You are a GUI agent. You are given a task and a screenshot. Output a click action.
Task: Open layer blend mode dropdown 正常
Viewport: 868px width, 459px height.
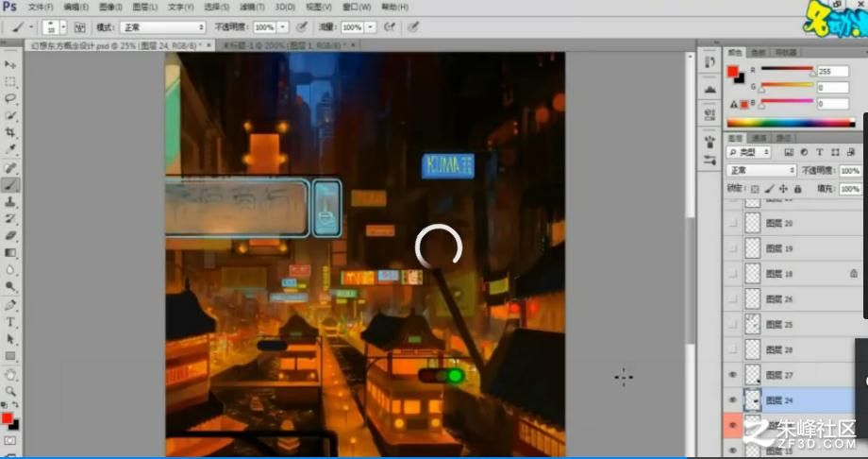tap(761, 171)
